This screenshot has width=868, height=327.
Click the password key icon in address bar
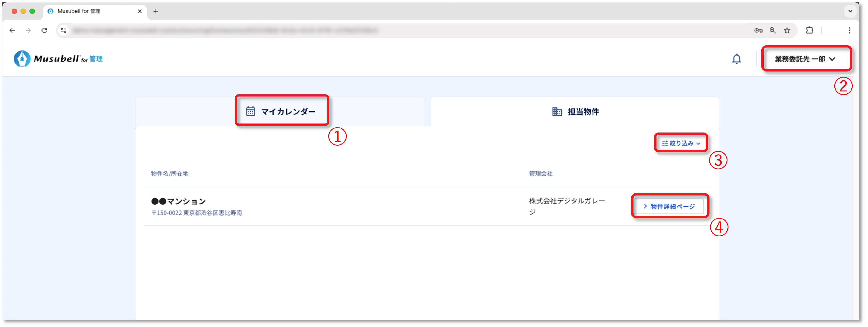click(x=758, y=31)
